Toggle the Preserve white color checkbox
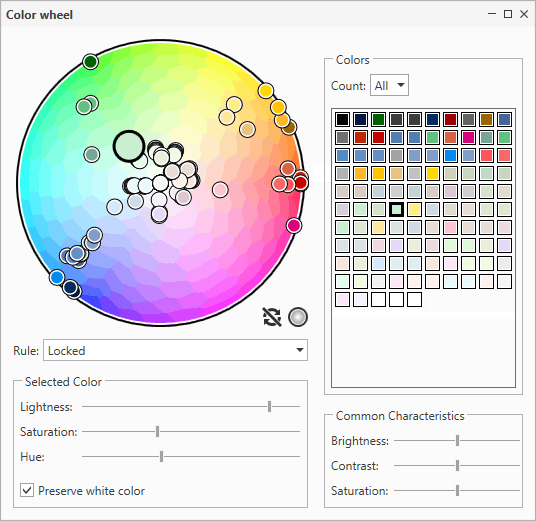 (x=27, y=490)
